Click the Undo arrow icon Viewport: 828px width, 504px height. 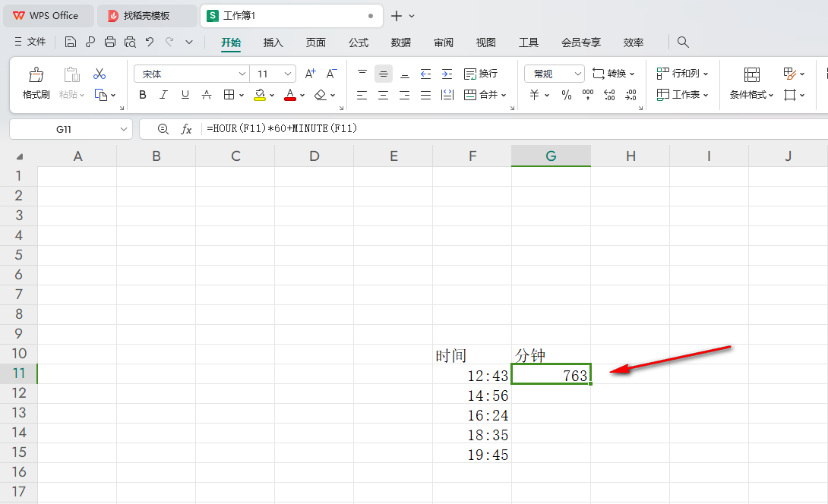coord(150,42)
